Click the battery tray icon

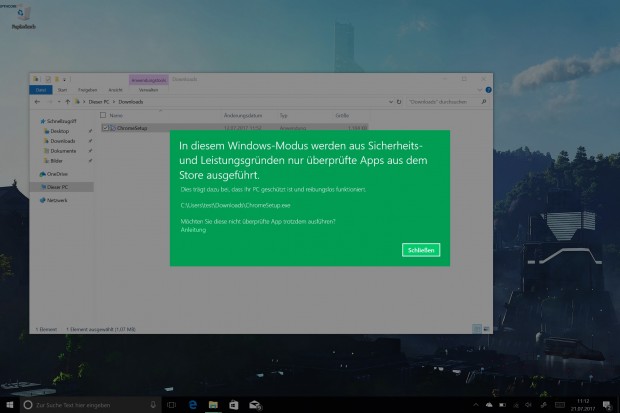point(502,405)
